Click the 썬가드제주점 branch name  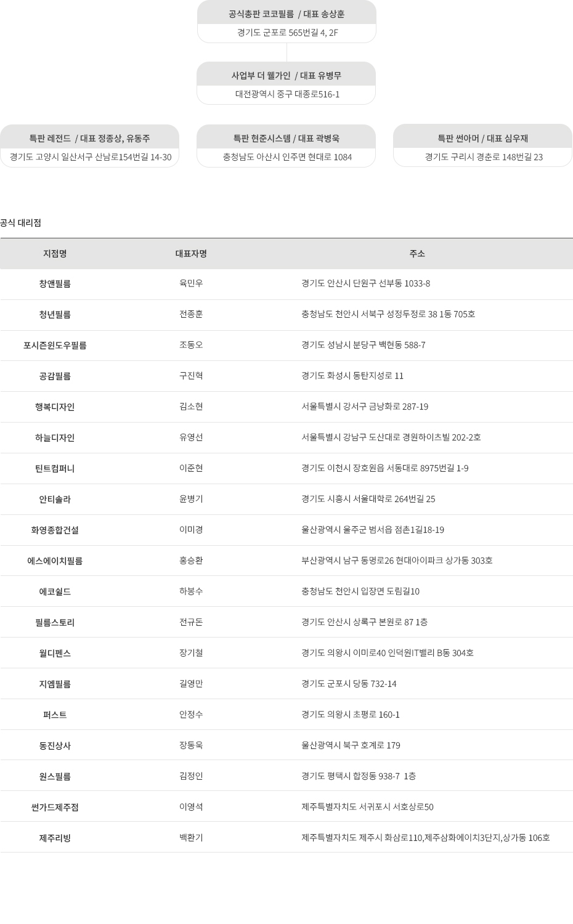55,808
